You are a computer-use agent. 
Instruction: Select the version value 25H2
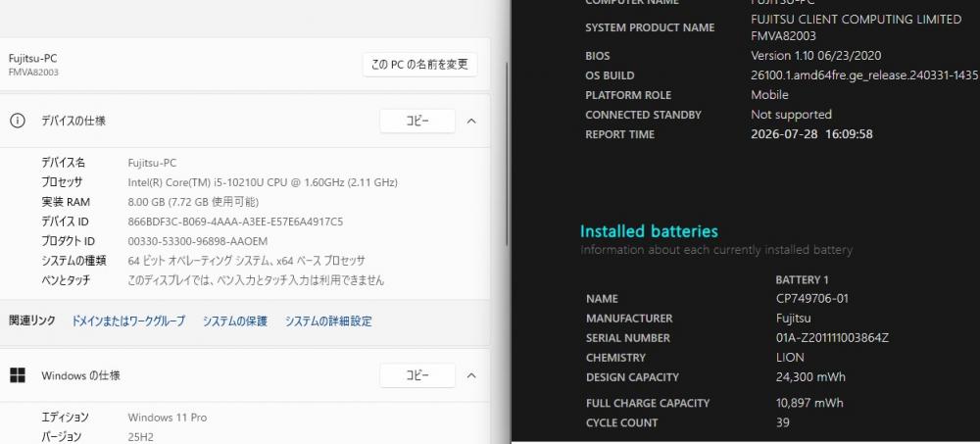(140, 436)
